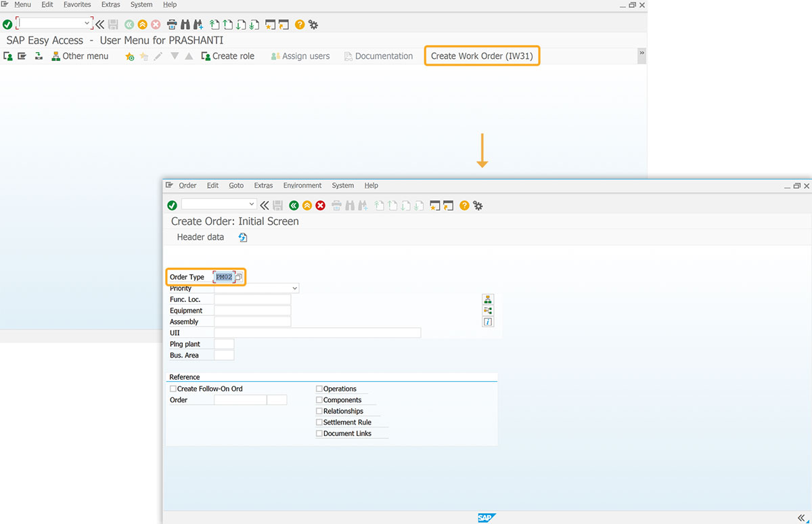Image resolution: width=812 pixels, height=524 pixels.
Task: Click Assembly input field
Action: (x=252, y=322)
